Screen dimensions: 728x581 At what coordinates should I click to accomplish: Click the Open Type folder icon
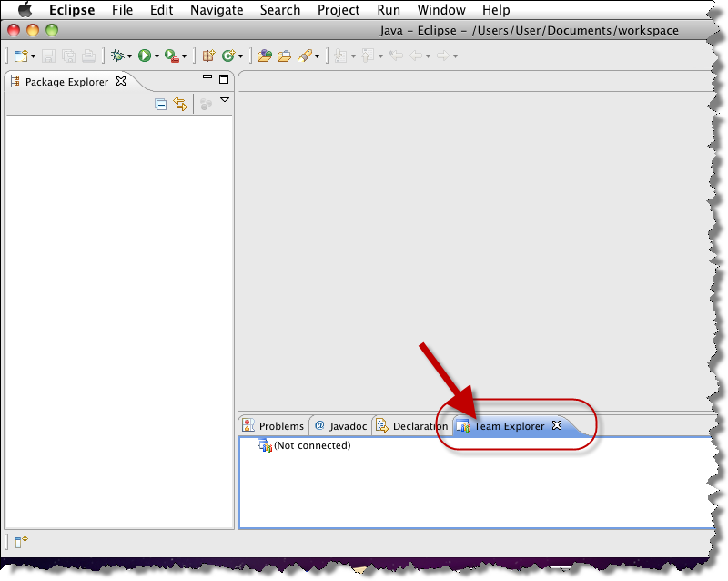click(265, 56)
